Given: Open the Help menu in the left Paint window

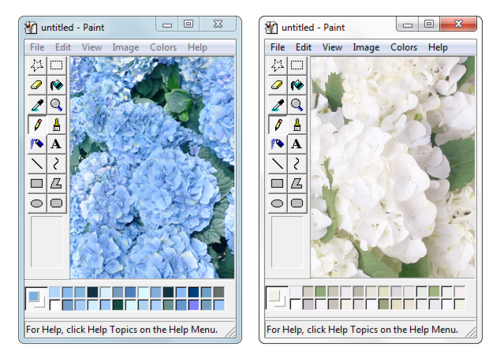Looking at the screenshot, I should click(197, 47).
